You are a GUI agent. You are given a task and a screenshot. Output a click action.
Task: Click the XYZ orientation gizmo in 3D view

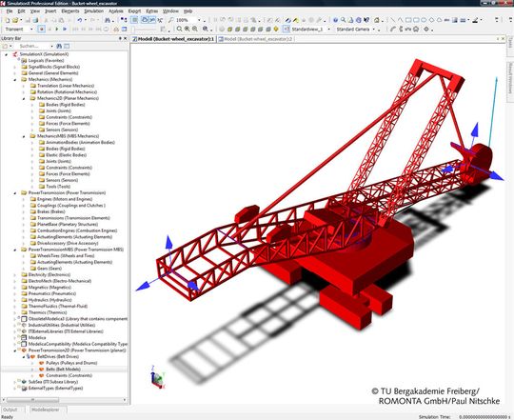point(158,377)
